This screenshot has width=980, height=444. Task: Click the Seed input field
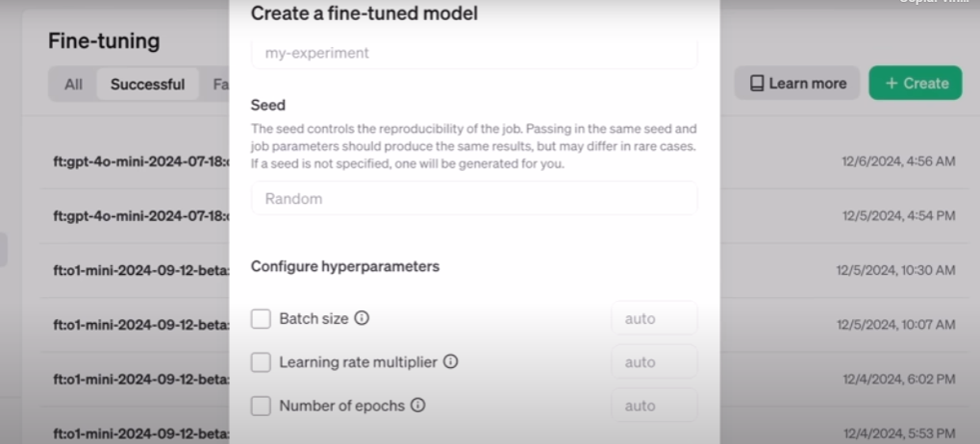point(474,199)
